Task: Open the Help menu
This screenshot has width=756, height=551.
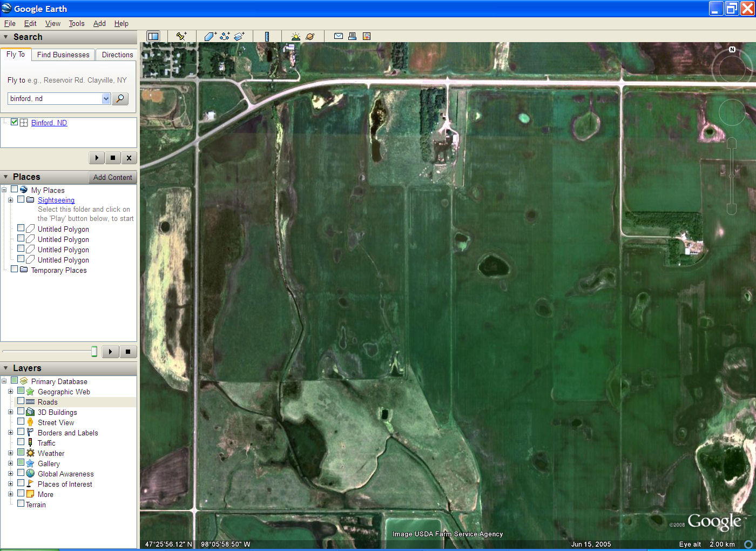Action: [x=122, y=23]
